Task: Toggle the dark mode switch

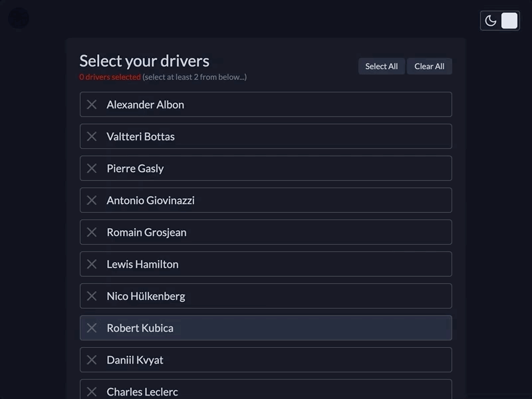Action: click(x=509, y=21)
